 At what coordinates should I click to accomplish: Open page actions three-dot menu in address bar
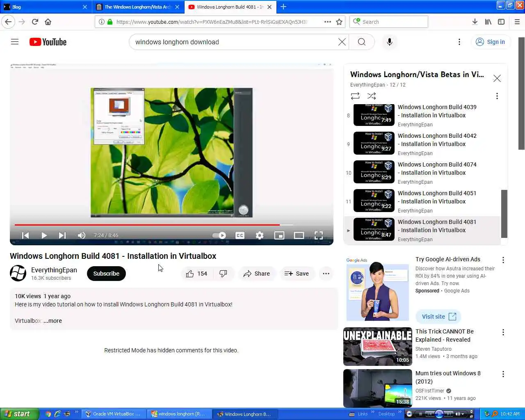pyautogui.click(x=328, y=22)
